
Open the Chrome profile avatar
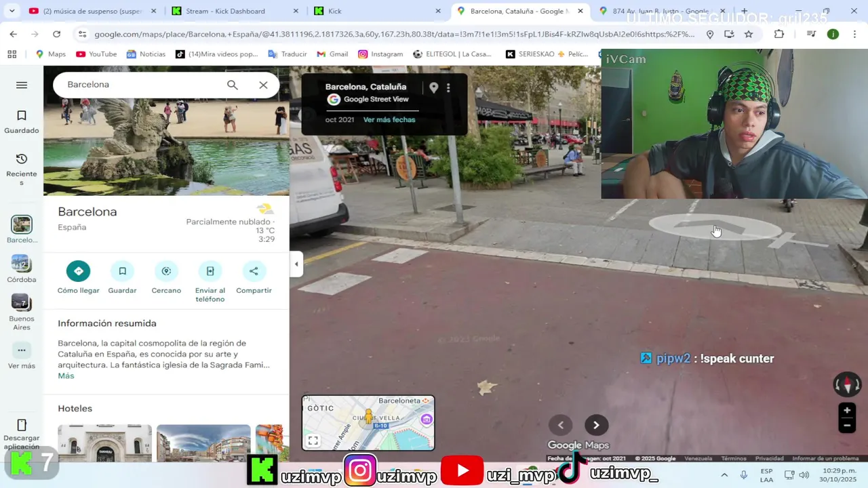(833, 34)
